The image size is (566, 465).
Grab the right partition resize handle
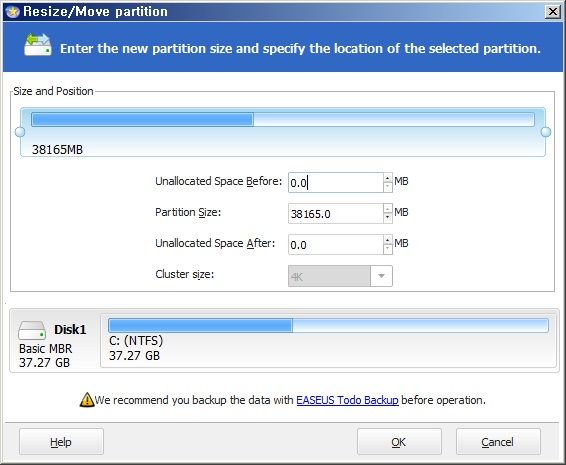click(x=546, y=132)
